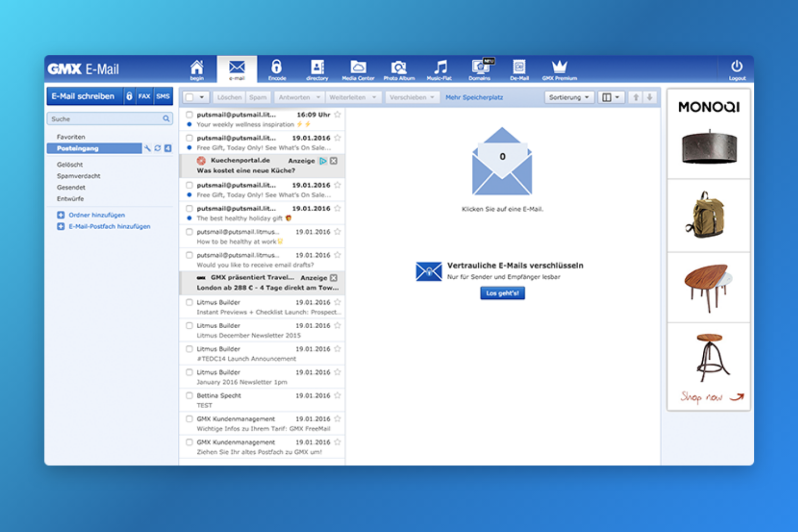The height and width of the screenshot is (532, 798).
Task: Open the Mehr Speicherplatz link
Action: tap(474, 97)
